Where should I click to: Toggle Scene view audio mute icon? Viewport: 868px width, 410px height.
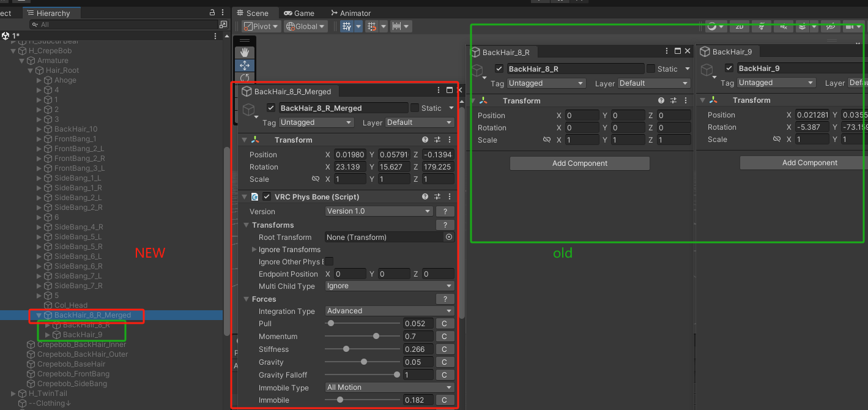tap(784, 26)
